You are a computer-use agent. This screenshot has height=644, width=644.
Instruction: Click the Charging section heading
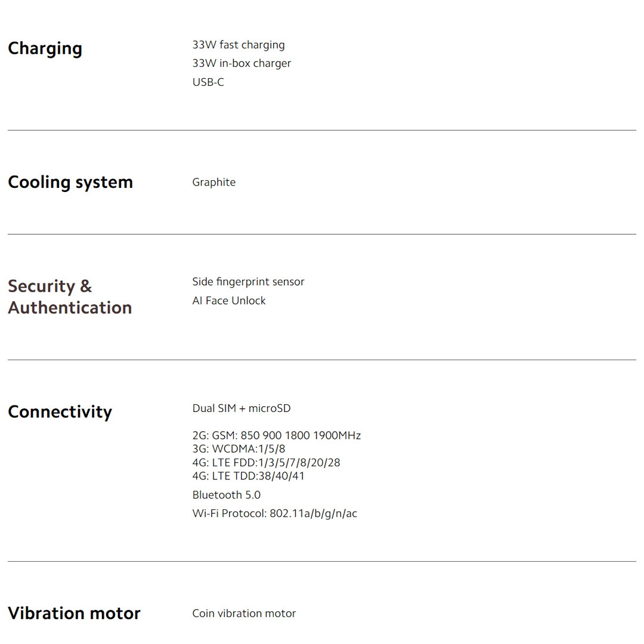click(45, 48)
